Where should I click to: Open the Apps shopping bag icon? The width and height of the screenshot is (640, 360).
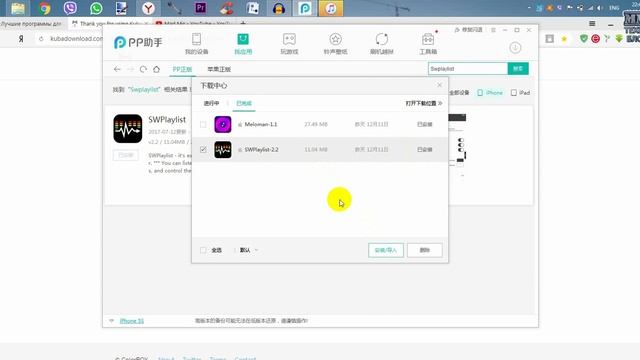243,39
